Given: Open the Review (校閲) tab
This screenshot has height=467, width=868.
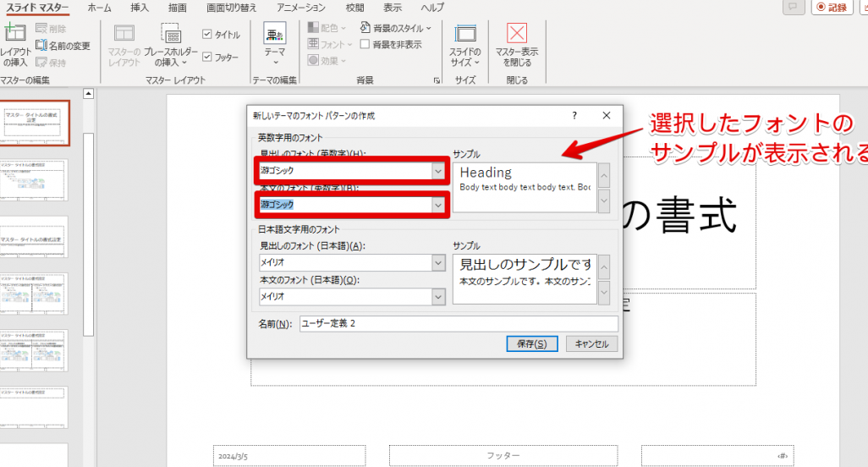Looking at the screenshot, I should 354,8.
